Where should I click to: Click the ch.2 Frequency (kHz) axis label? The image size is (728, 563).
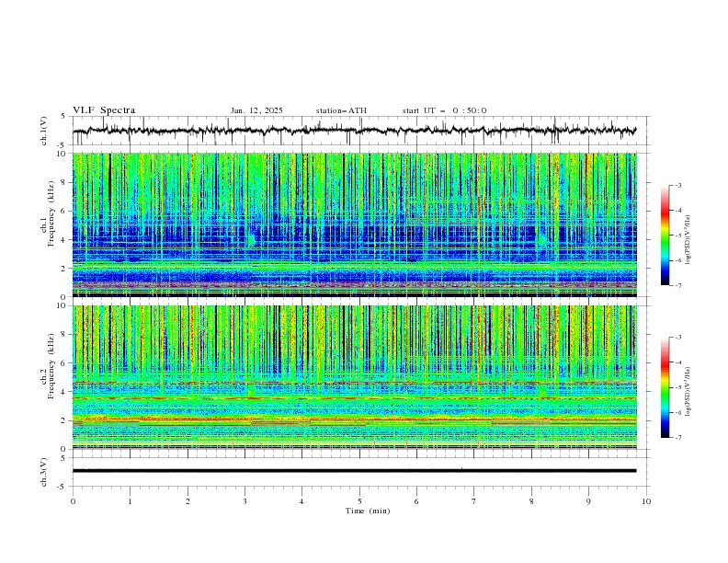tap(48, 366)
